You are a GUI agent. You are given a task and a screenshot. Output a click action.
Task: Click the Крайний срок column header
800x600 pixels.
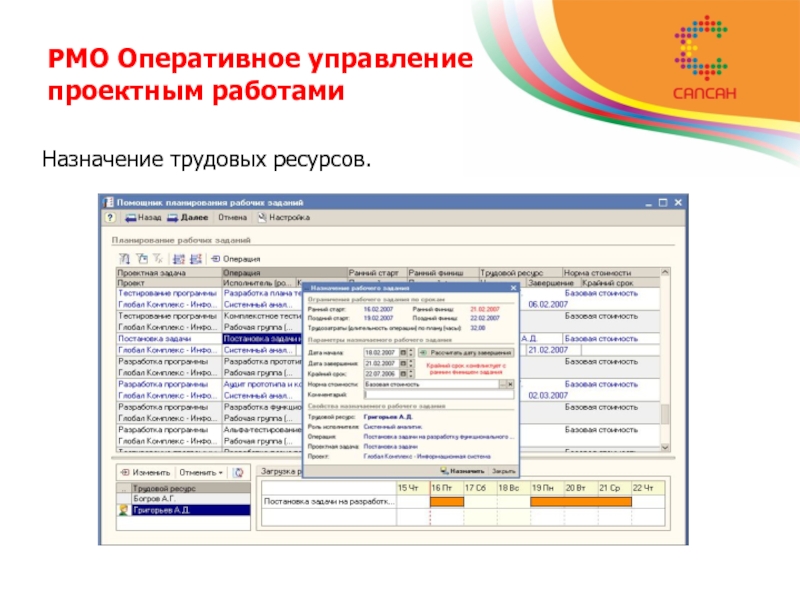coord(620,283)
